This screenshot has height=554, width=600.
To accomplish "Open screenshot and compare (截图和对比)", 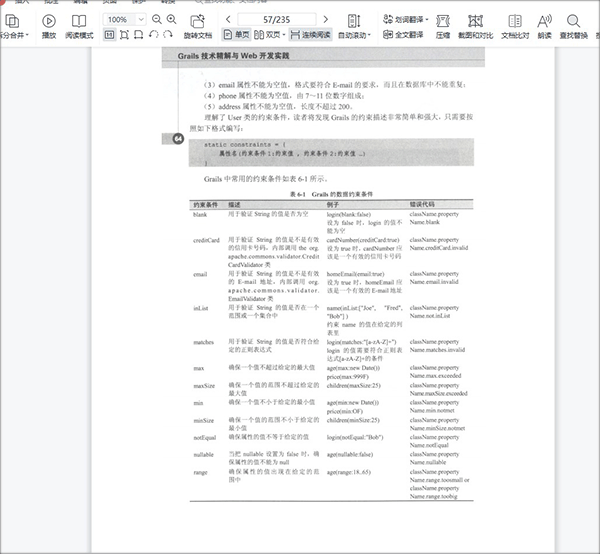I will tap(476, 26).
